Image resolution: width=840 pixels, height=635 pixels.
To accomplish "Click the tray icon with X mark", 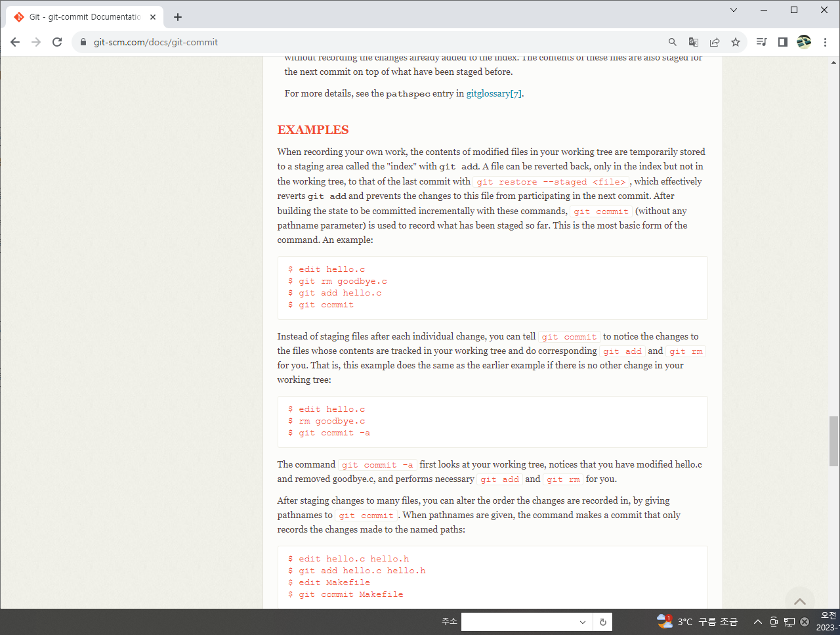I will pyautogui.click(x=805, y=622).
